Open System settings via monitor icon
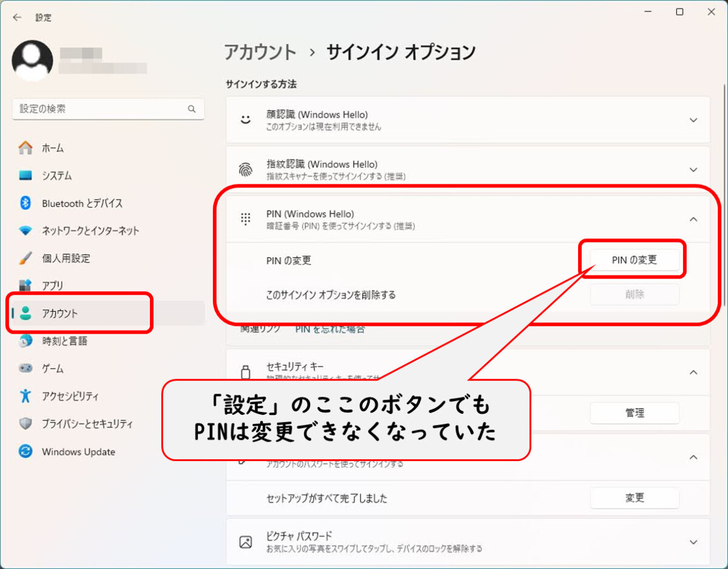The height and width of the screenshot is (569, 728). [25, 176]
